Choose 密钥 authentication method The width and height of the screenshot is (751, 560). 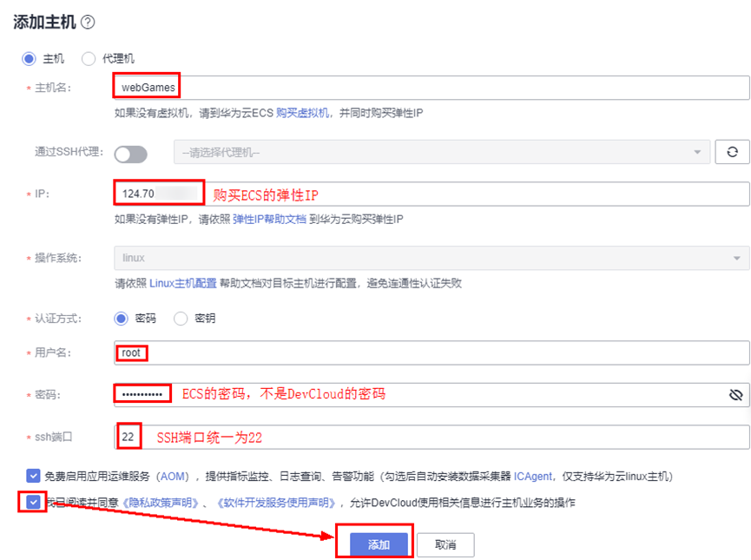[x=181, y=318]
